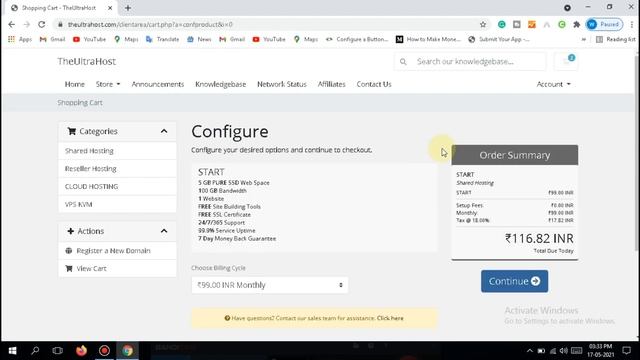Viewport: 640px width, 360px height.
Task: Switch to Chrome on the taskbar
Action: pos(128,351)
